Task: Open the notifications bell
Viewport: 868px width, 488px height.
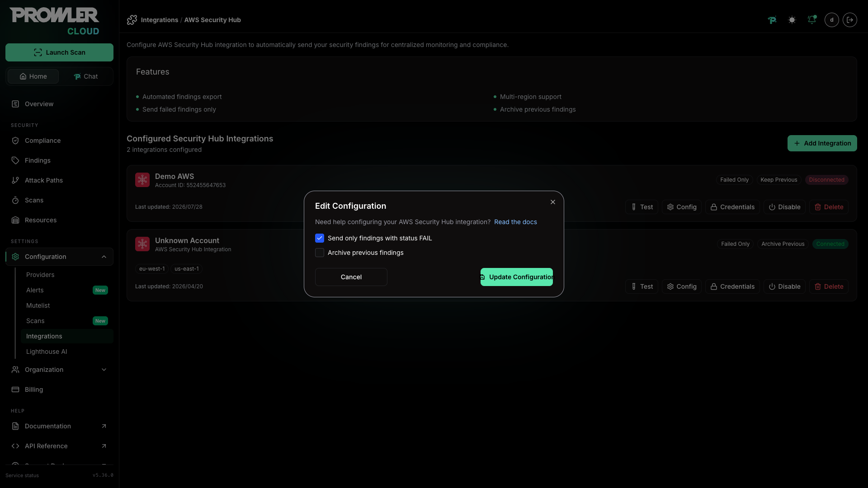Action: click(812, 20)
